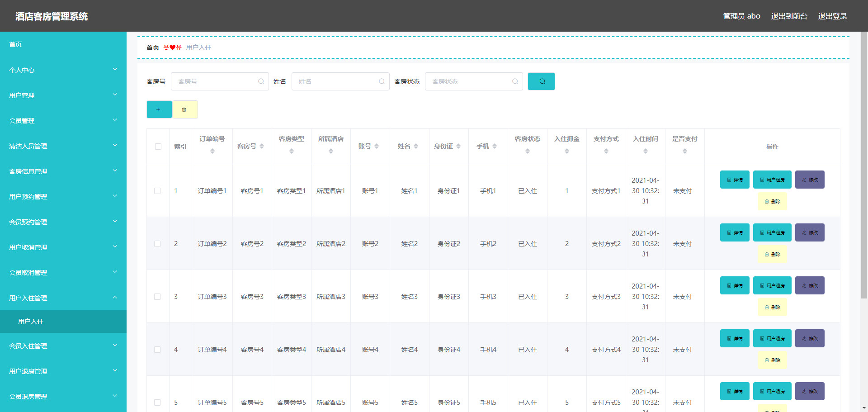Sort by 姓名 column arrows

[x=416, y=146]
